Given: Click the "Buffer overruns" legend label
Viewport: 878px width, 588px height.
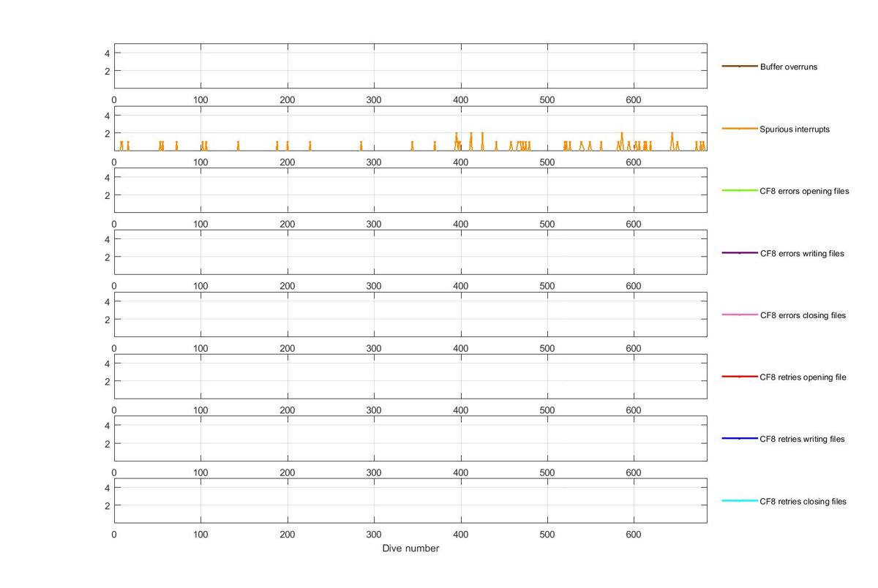Looking at the screenshot, I should tap(789, 67).
